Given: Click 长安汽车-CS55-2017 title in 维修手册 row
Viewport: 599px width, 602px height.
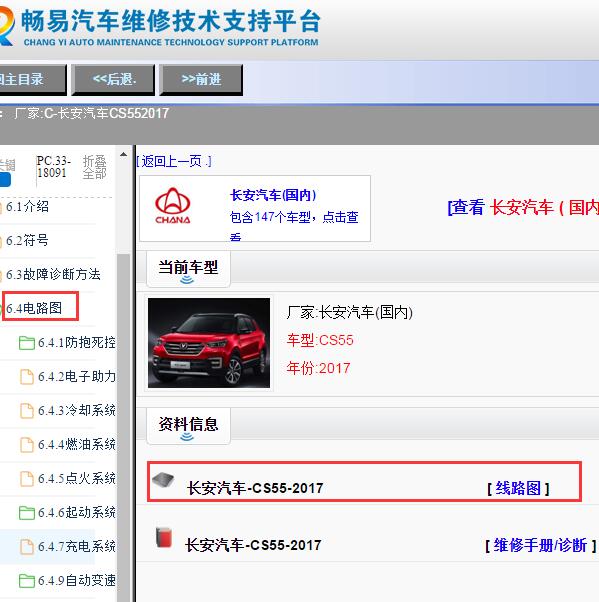Looking at the screenshot, I should click(x=253, y=545).
